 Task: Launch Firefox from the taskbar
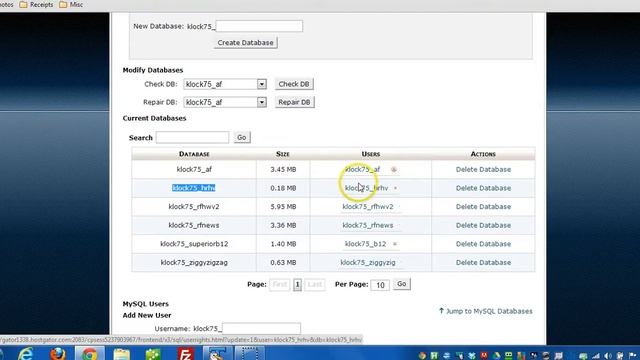tap(58, 353)
